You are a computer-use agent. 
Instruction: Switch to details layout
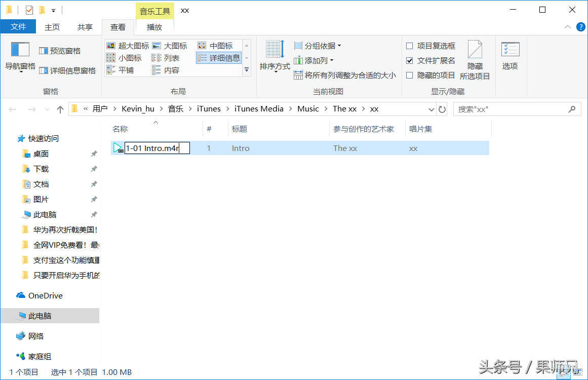(x=219, y=58)
